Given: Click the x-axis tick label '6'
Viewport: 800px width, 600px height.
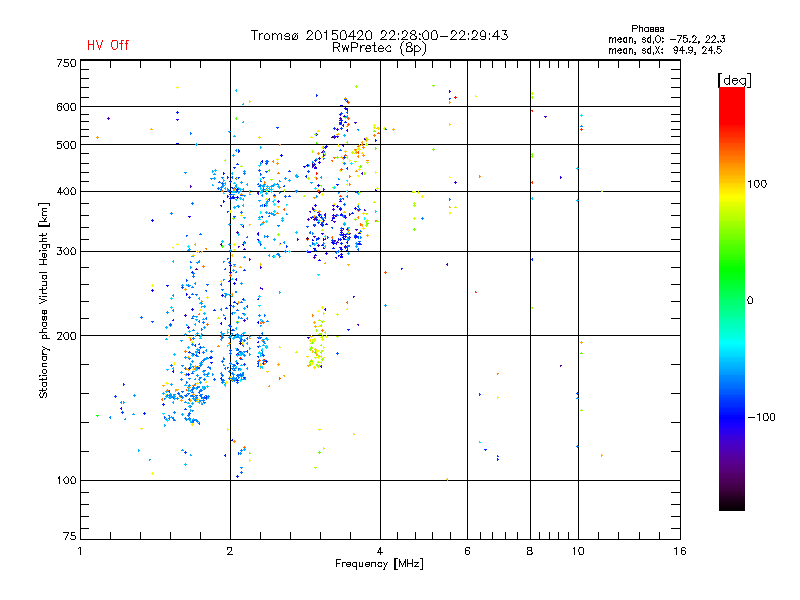Looking at the screenshot, I should (x=467, y=551).
